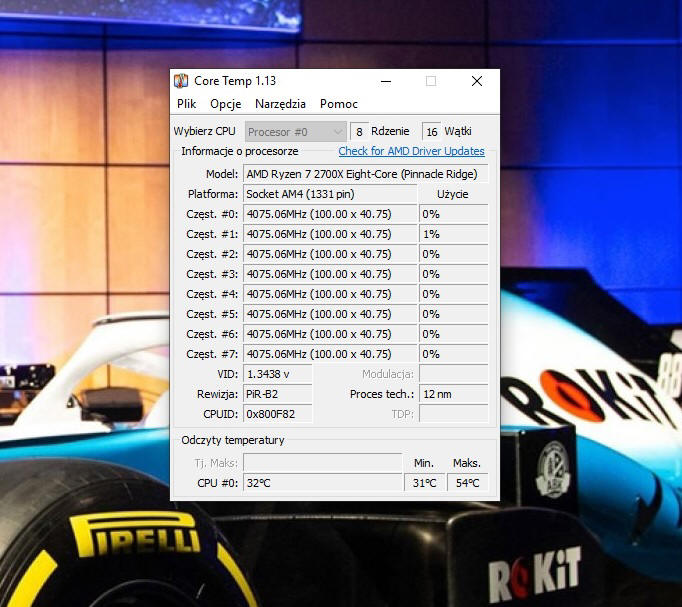Open the Pomoc menu
This screenshot has height=607, width=682.
[x=338, y=104]
